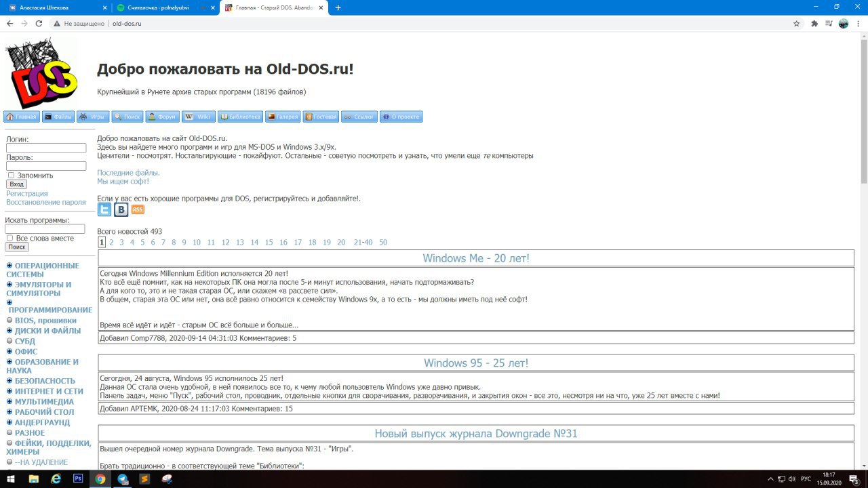Expand the ДИСКИ И ФАЙЛЫ category
Viewport: 868px width, 488px height.
coord(9,331)
